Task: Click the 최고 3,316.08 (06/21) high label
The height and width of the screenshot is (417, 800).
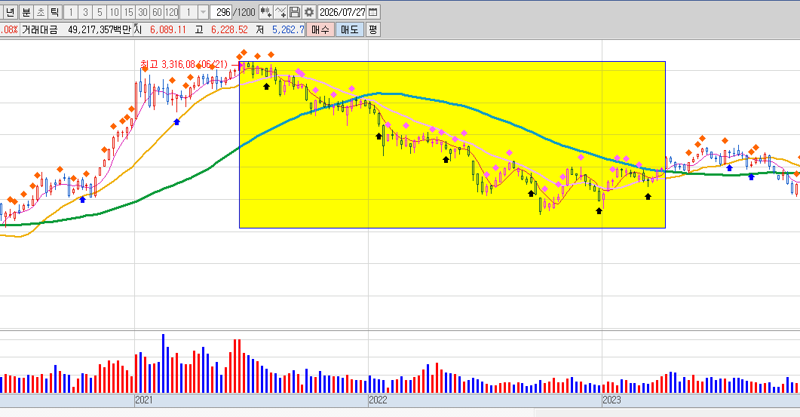Action: tap(184, 64)
